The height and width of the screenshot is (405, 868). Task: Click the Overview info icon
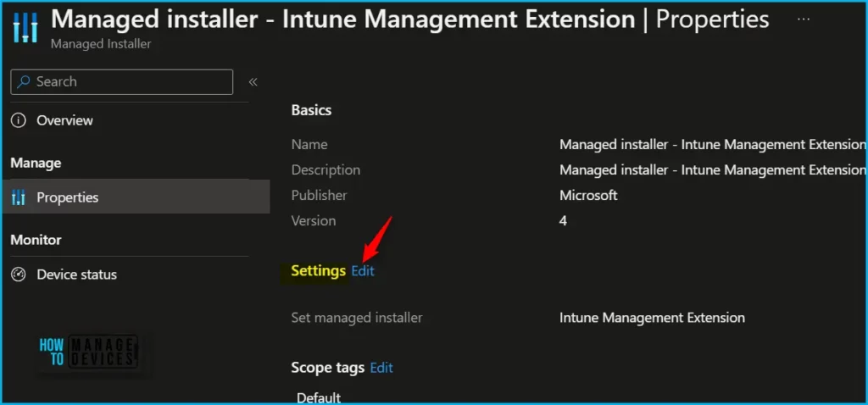click(x=19, y=120)
